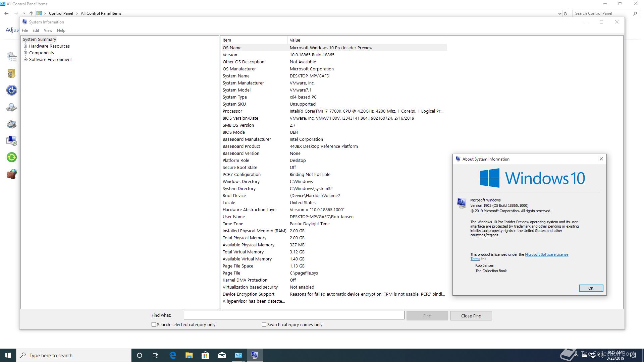Launch Microsoft Edge from the taskbar

pyautogui.click(x=173, y=355)
